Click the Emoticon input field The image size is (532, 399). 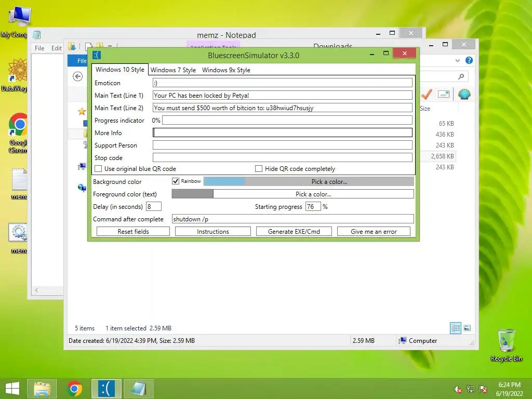(282, 83)
